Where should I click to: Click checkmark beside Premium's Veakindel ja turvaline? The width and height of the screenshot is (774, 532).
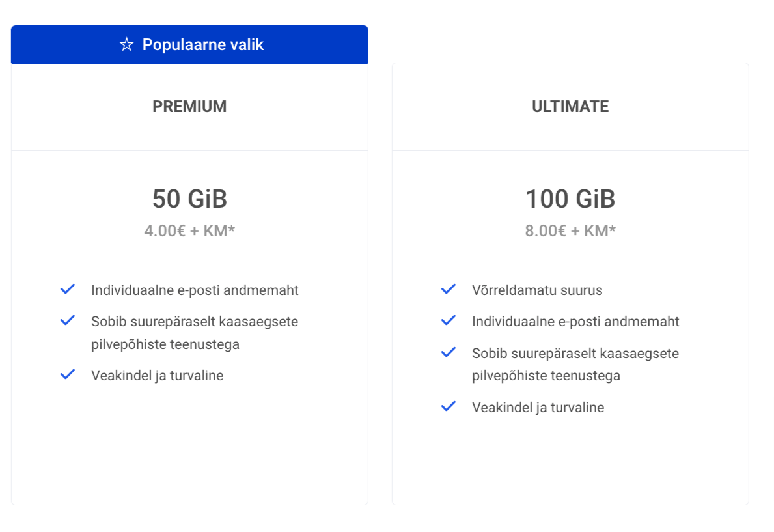[68, 374]
